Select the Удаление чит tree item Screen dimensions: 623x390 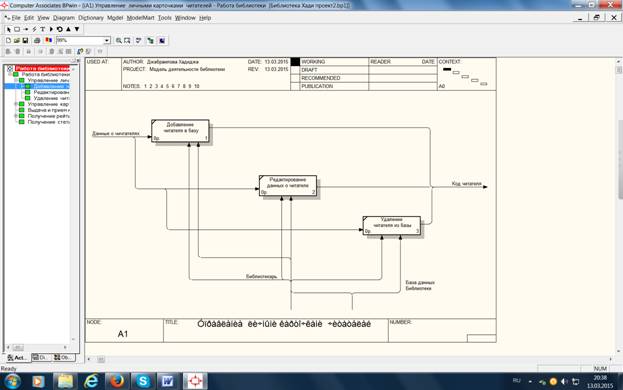coord(51,98)
